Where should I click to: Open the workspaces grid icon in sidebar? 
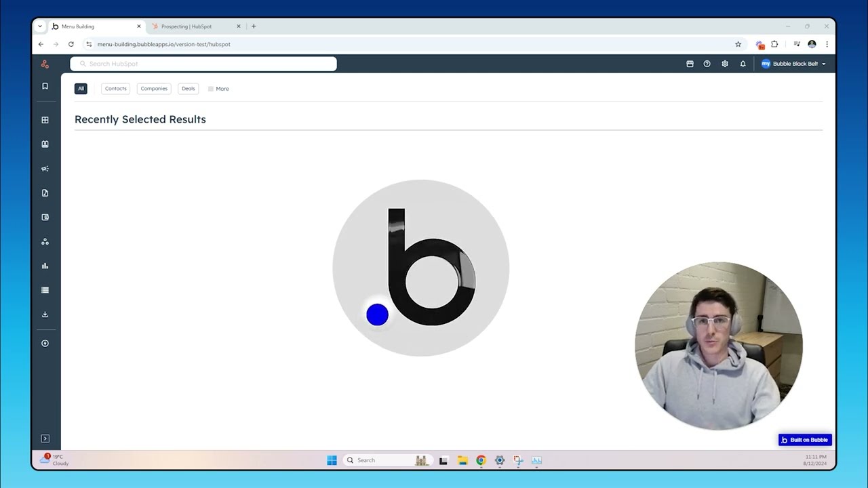pos(45,120)
